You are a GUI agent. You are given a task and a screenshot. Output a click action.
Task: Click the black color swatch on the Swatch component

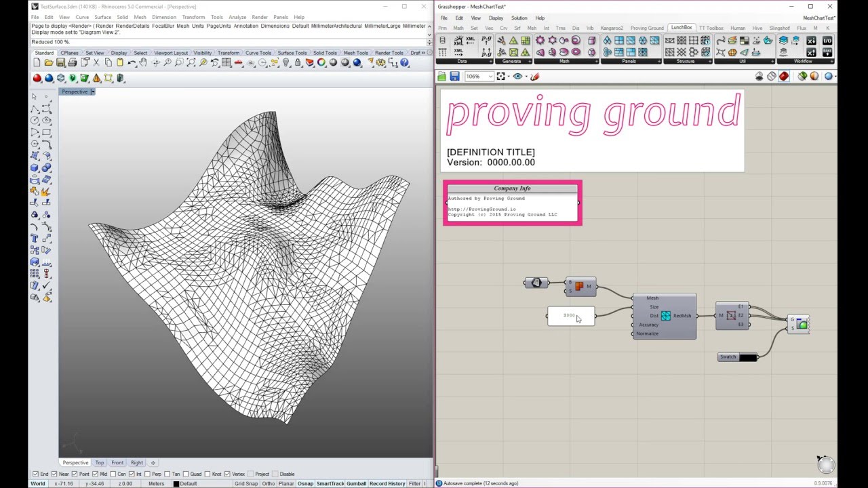(747, 357)
